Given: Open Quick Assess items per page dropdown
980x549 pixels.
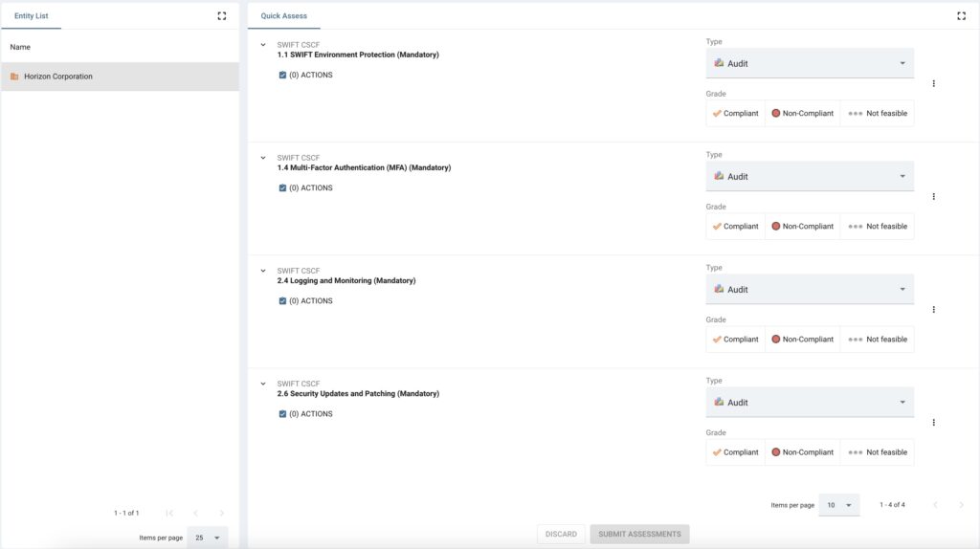Looking at the screenshot, I should tap(839, 505).
